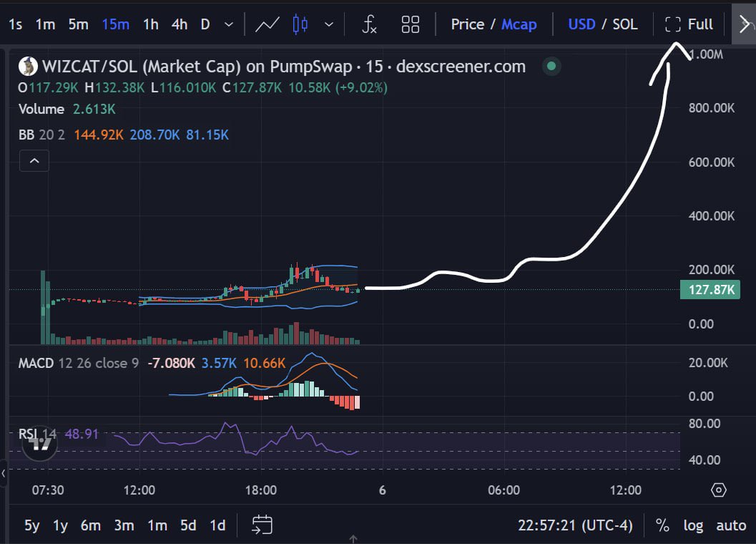
Task: Click the 127.87K current price label
Action: pos(710,290)
